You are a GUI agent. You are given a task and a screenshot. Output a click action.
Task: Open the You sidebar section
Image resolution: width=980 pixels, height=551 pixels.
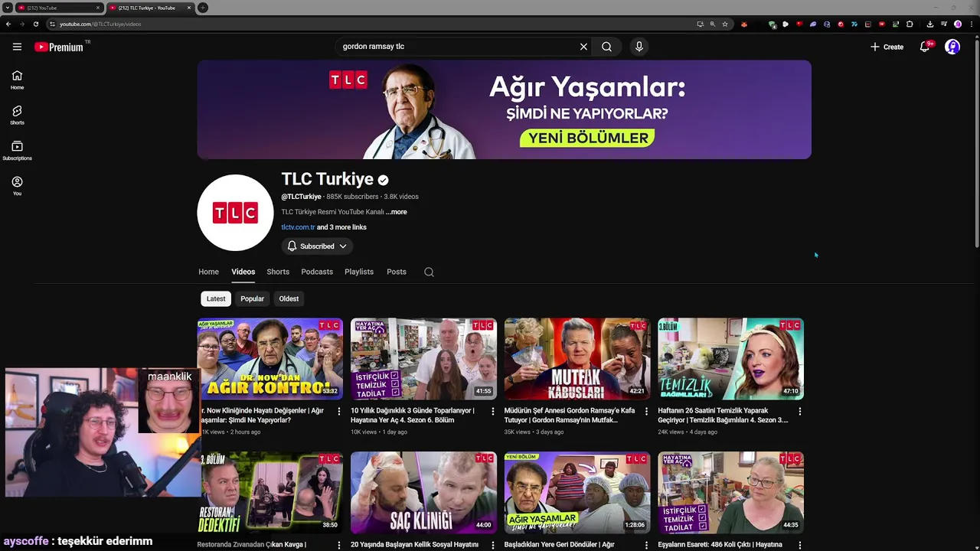pyautogui.click(x=17, y=186)
